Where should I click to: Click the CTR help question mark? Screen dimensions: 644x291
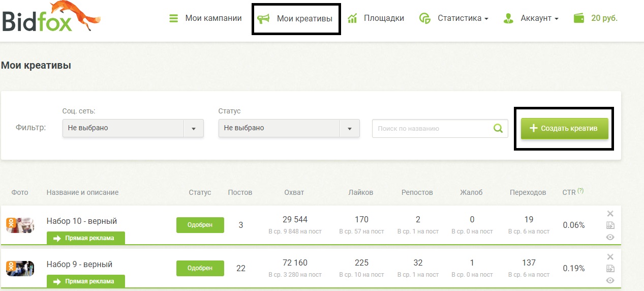click(580, 191)
